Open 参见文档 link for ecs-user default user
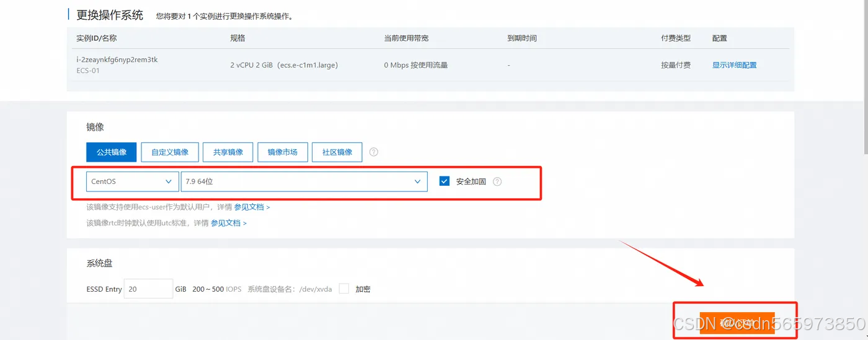868x340 pixels. click(x=252, y=207)
